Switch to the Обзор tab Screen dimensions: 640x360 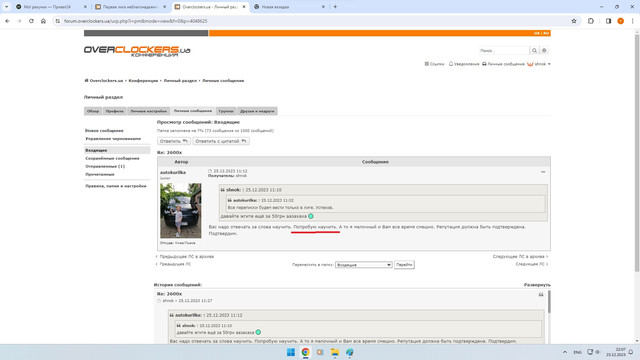pos(93,111)
